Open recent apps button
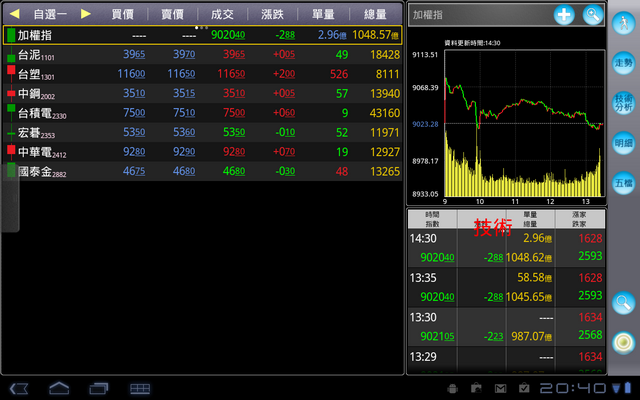 (99, 388)
